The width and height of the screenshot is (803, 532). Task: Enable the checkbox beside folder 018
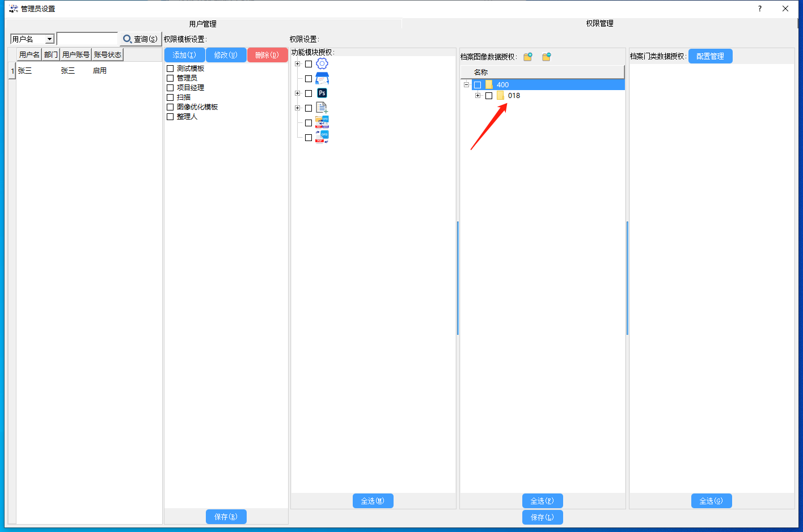coord(489,96)
